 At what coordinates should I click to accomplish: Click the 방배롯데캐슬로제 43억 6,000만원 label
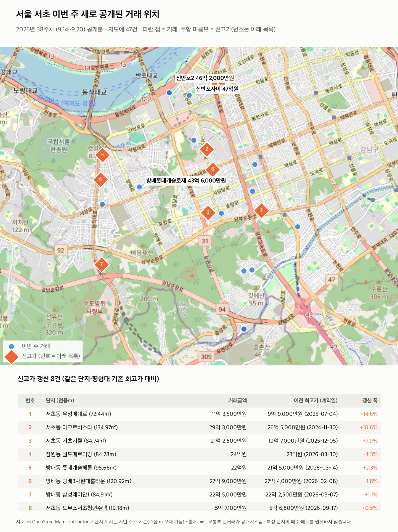186,181
